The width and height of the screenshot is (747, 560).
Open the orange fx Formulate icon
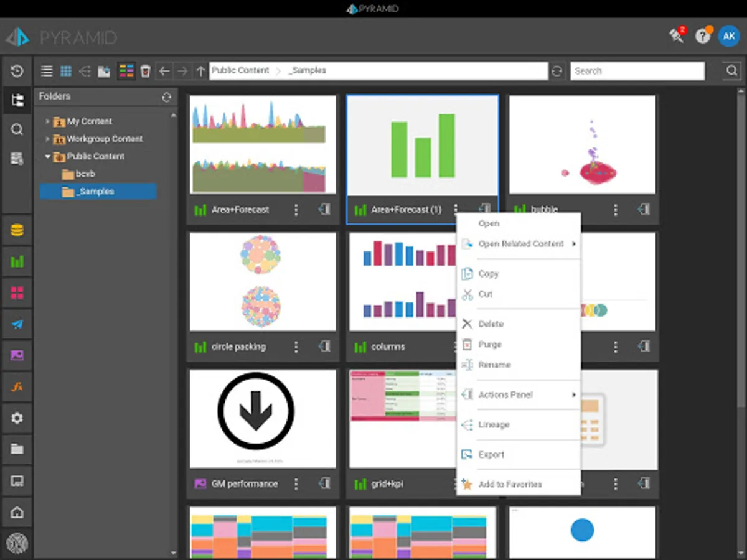(17, 386)
